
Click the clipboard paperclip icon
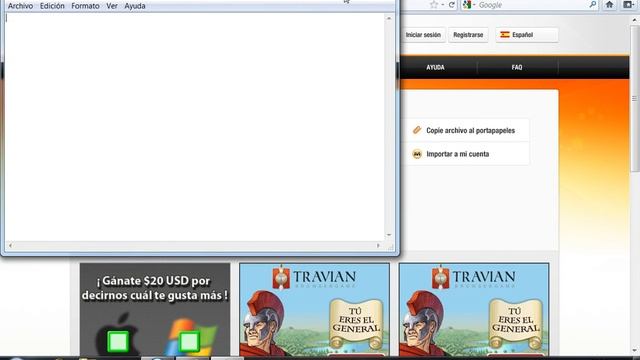point(417,130)
